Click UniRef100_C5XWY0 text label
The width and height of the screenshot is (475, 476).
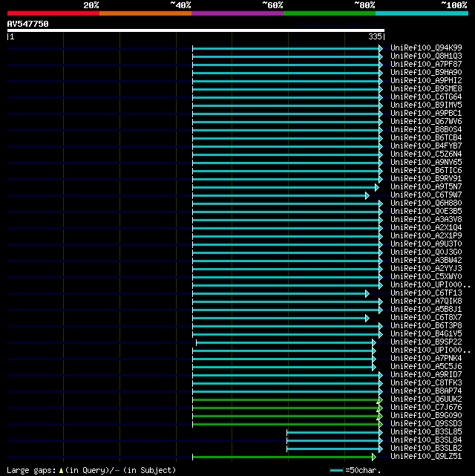click(x=426, y=277)
